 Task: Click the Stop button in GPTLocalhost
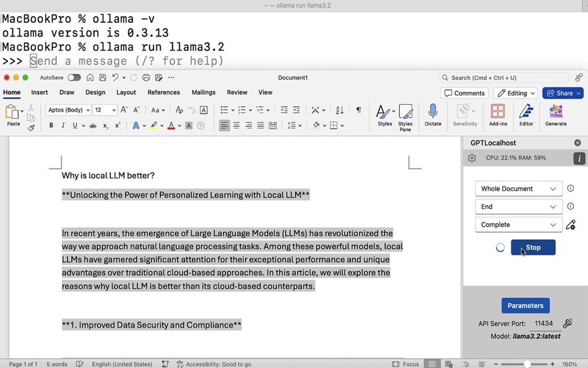coord(533,247)
